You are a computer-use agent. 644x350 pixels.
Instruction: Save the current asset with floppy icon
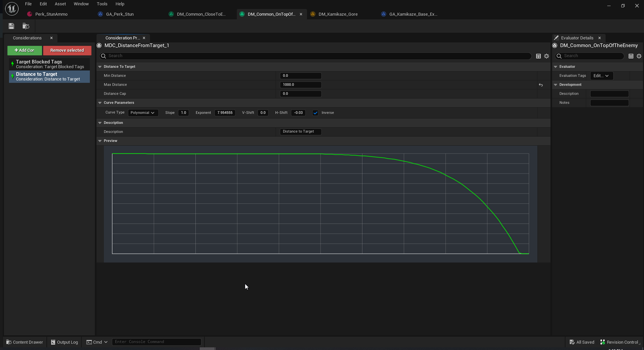pyautogui.click(x=11, y=26)
